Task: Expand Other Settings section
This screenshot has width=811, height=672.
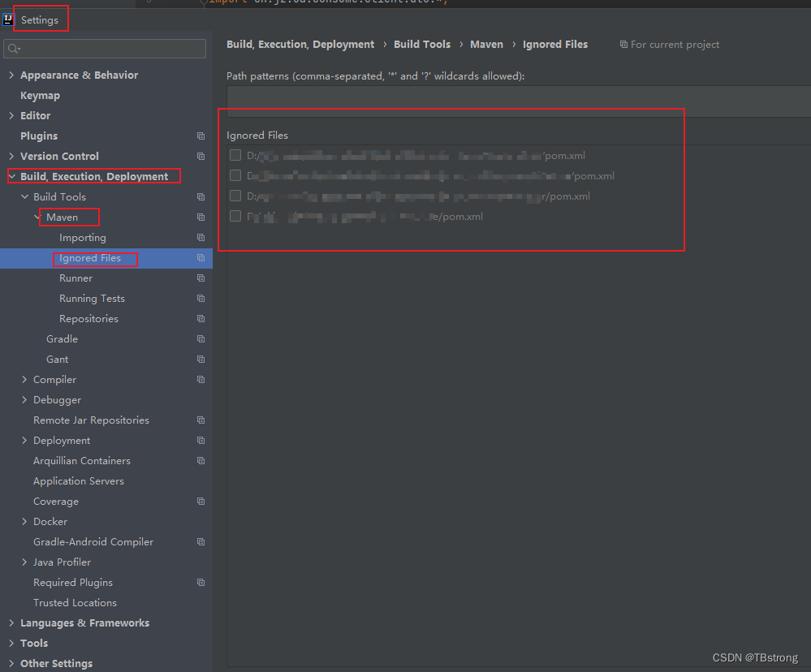Action: point(11,663)
